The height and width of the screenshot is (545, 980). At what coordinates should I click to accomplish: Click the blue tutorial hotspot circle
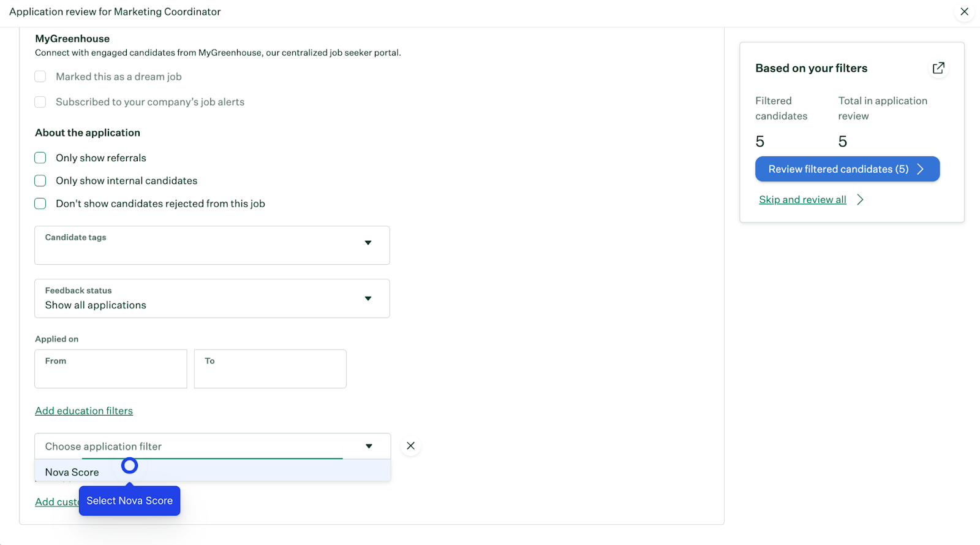coord(129,466)
